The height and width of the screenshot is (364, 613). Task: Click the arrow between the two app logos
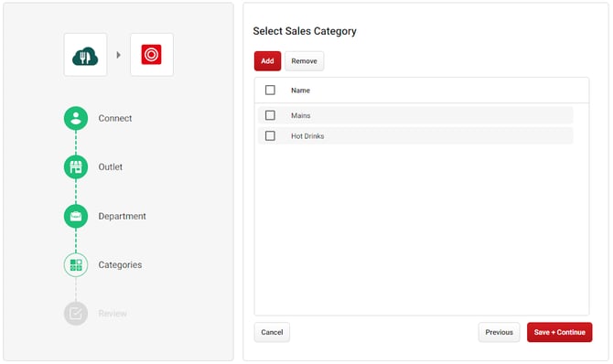(x=118, y=55)
